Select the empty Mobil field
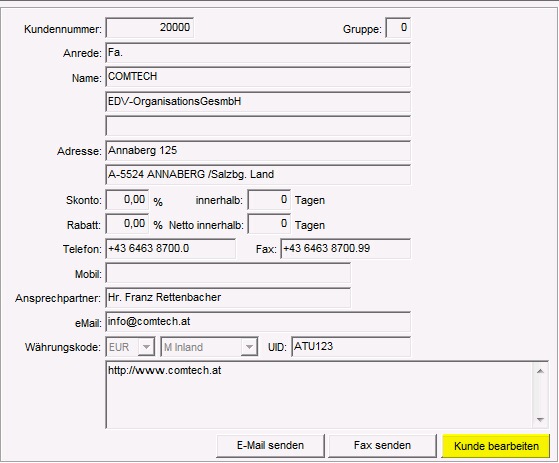Viewport: 559px width, 463px height. (x=228, y=273)
